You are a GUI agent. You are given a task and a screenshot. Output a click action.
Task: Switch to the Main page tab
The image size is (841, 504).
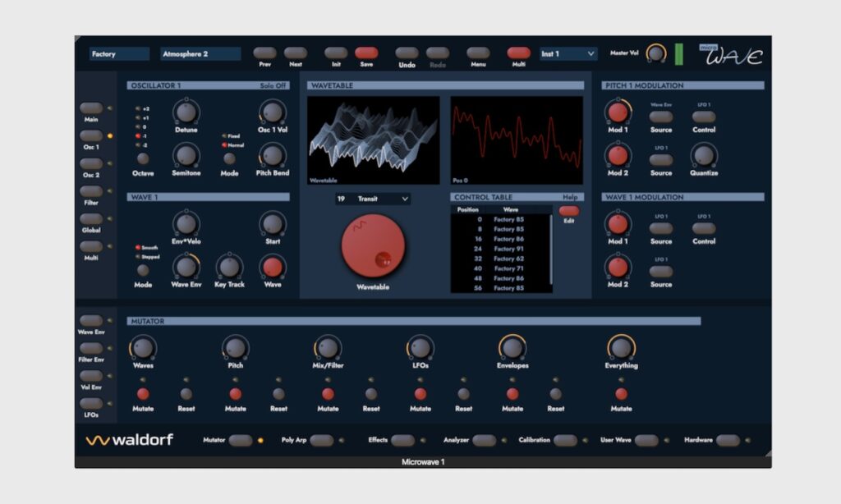coord(91,108)
